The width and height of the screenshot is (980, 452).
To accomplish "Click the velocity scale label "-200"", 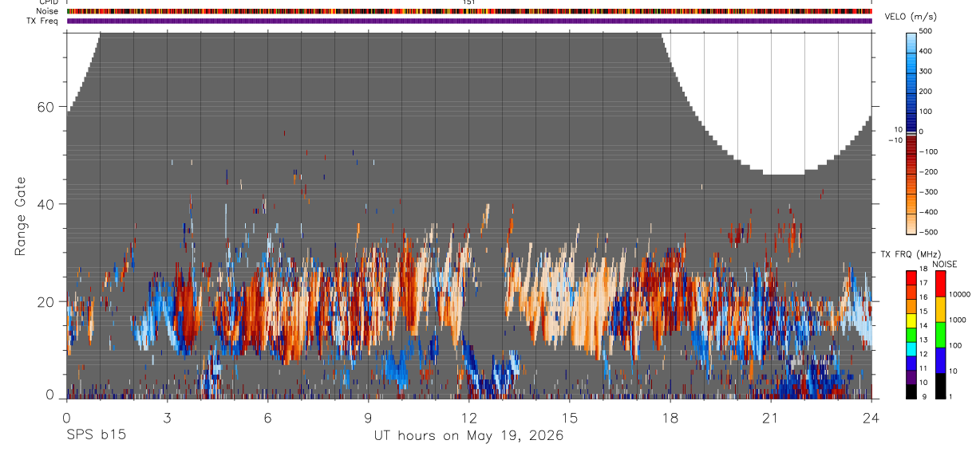I will (x=927, y=172).
